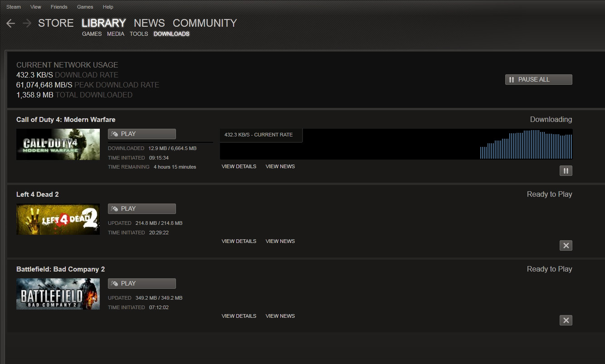The image size is (605, 364).
Task: Click the Left 4 Dead 2 title
Action: 38,194
